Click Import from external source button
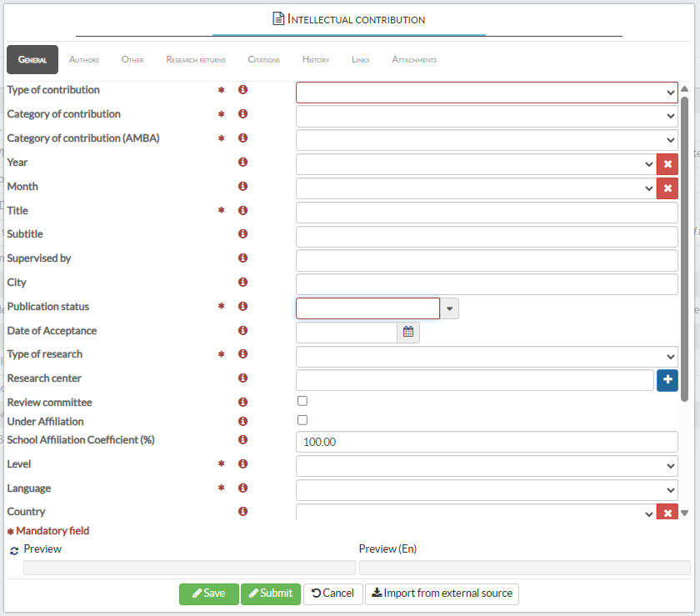700x616 pixels. 442,593
